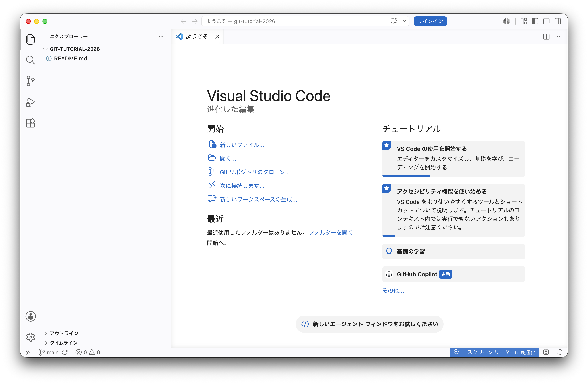Click Git リポジトリのクローン... link

tap(255, 172)
